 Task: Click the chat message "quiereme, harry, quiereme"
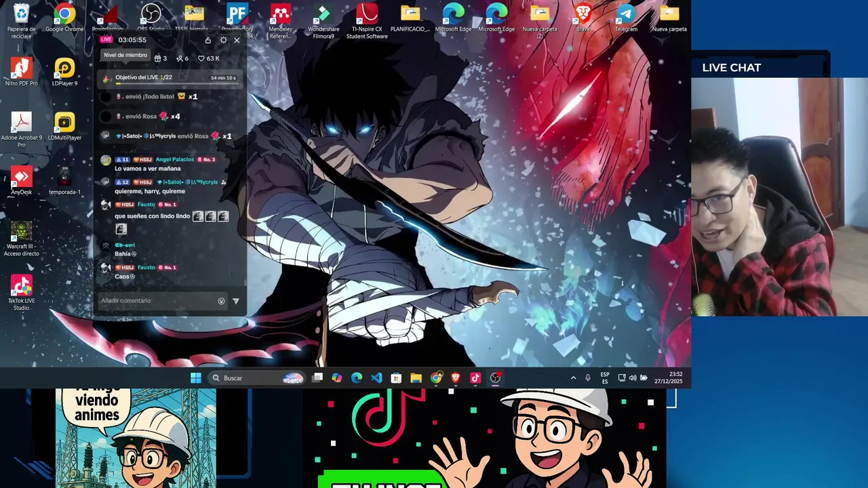pos(150,191)
